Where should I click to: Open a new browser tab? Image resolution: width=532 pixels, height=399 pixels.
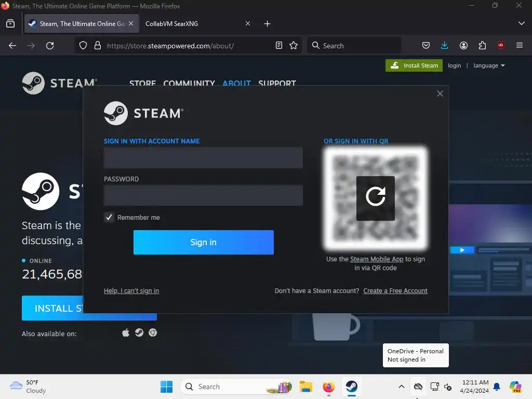pyautogui.click(x=268, y=24)
